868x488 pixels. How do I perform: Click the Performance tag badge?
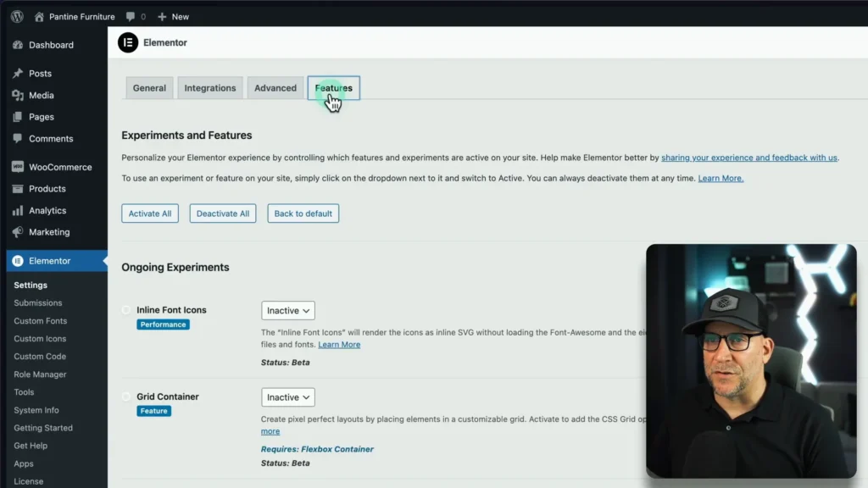click(x=164, y=324)
